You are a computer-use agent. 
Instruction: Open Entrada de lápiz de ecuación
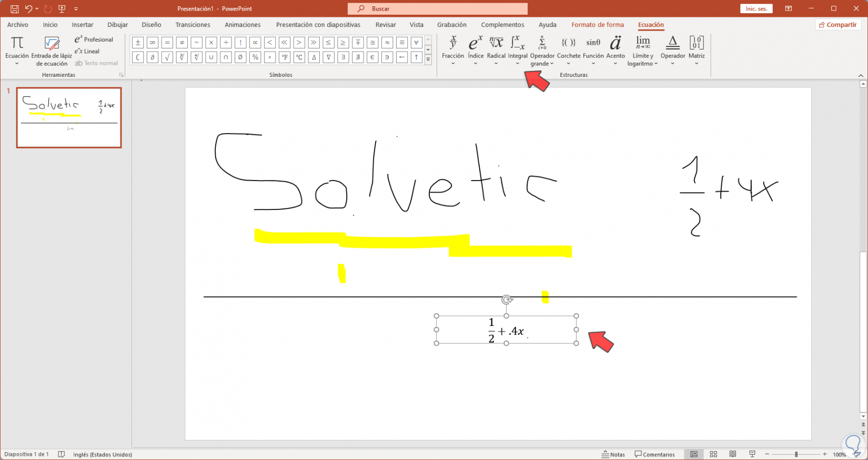click(52, 51)
